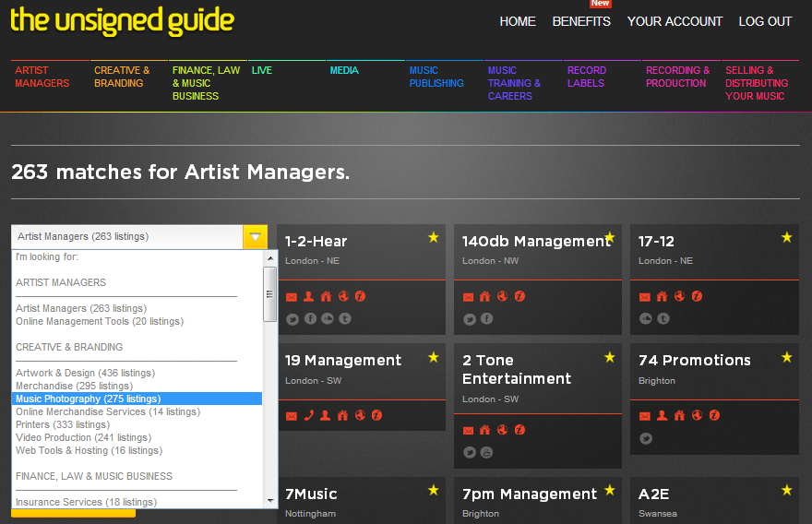Click the dropdown list scroll down arrow
Screen dimensions: 812x524
tap(270, 501)
